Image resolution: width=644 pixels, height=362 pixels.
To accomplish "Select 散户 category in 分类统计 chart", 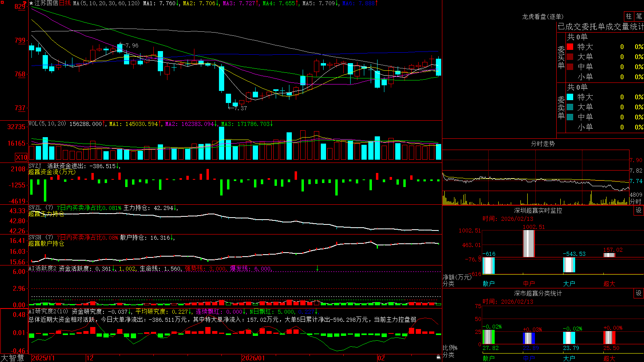I will pyautogui.click(x=489, y=358).
